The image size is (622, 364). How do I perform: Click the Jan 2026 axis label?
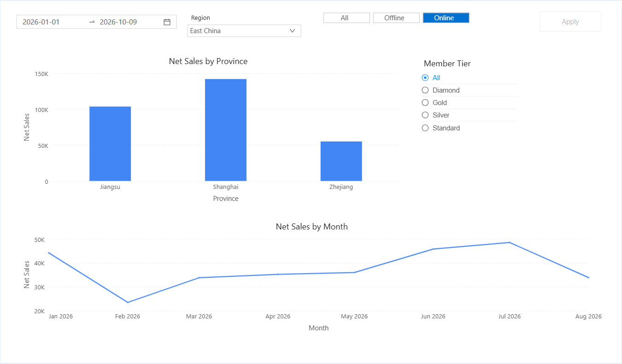(x=61, y=317)
